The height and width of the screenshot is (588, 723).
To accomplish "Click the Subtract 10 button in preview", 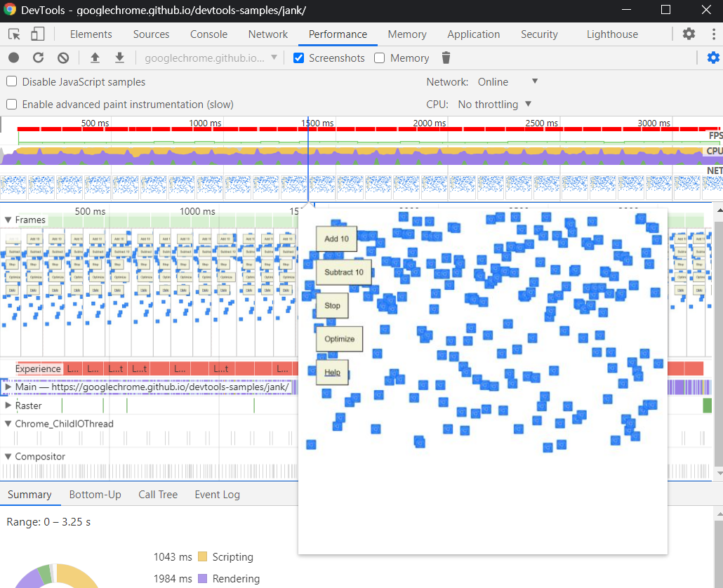I will pos(344,272).
